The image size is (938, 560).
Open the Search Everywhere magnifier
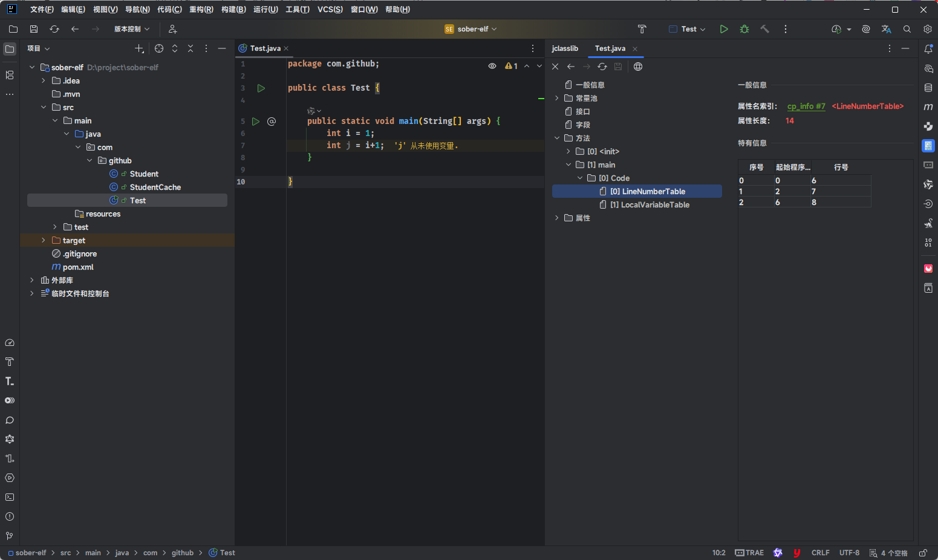pyautogui.click(x=907, y=29)
